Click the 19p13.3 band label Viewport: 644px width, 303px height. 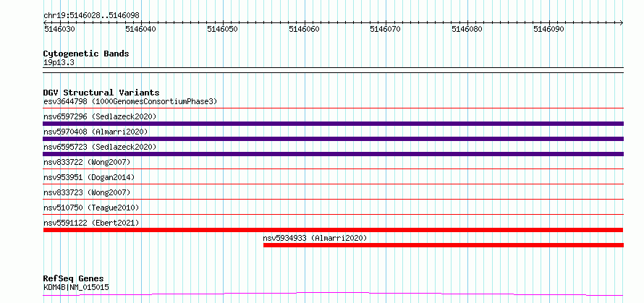pyautogui.click(x=59, y=63)
